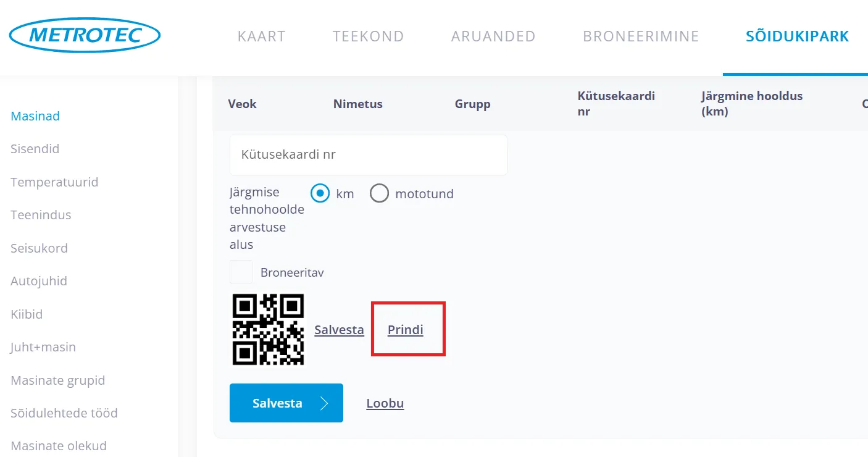868x457 pixels.
Task: Go to the Broneerimine tab
Action: [x=641, y=36]
